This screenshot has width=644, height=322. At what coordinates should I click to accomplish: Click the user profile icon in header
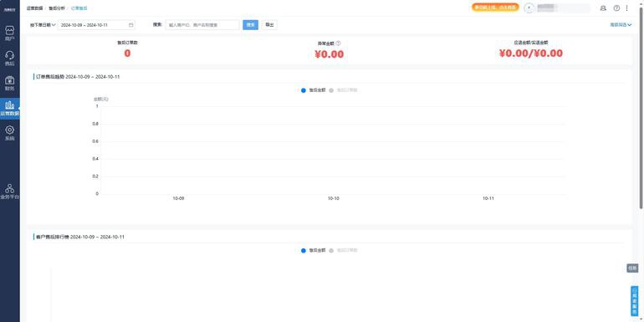click(x=603, y=8)
